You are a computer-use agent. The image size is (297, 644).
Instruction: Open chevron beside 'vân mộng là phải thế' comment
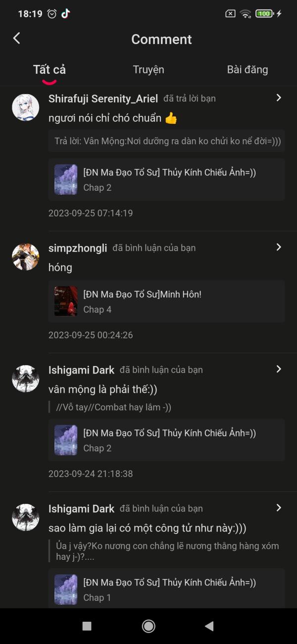pos(279,369)
